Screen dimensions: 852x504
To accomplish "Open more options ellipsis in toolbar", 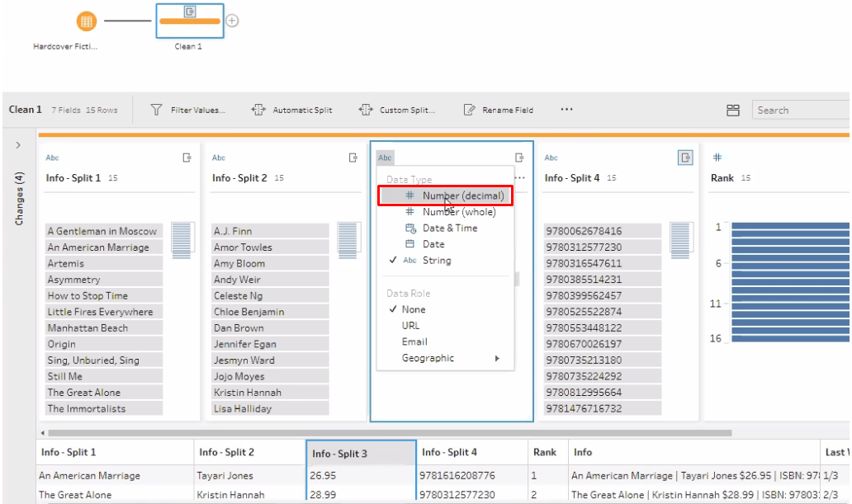I will click(x=566, y=109).
